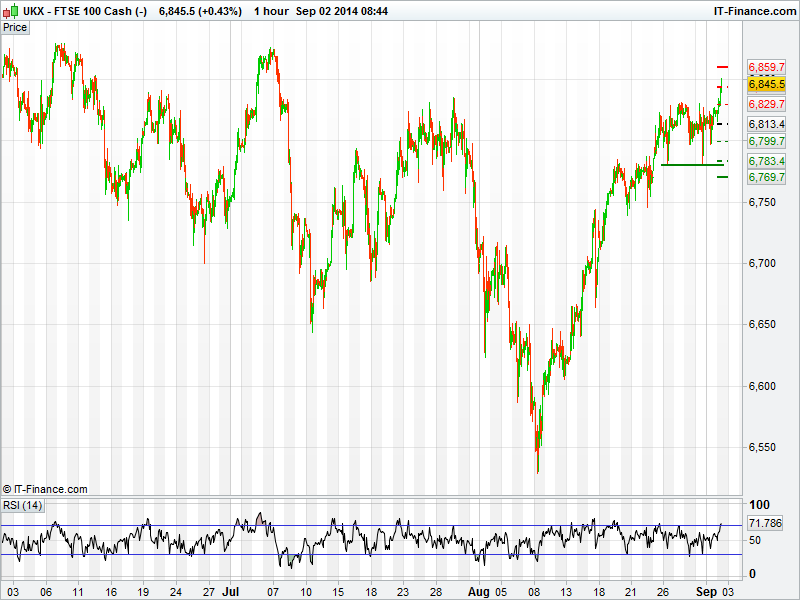Image resolution: width=800 pixels, height=600 pixels.
Task: Click the 6,783.4 green support label
Action: pos(766,161)
